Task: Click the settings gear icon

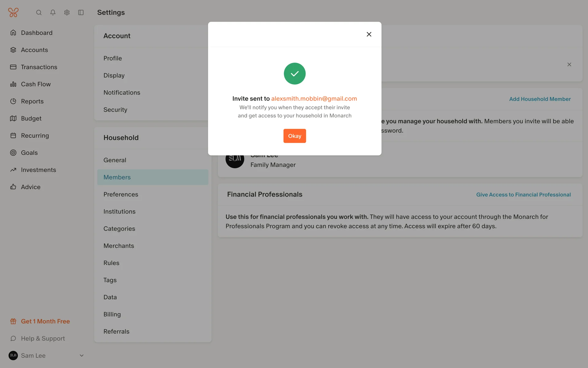Action: 67,13
